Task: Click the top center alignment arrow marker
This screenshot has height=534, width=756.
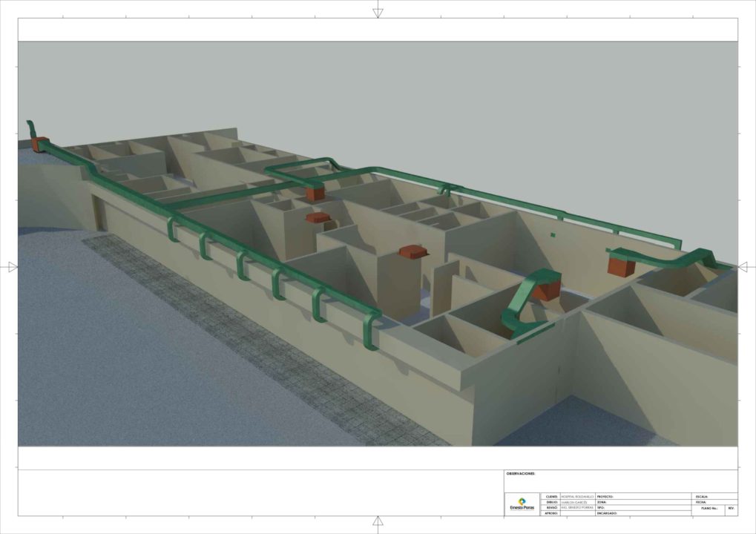Action: (x=378, y=12)
